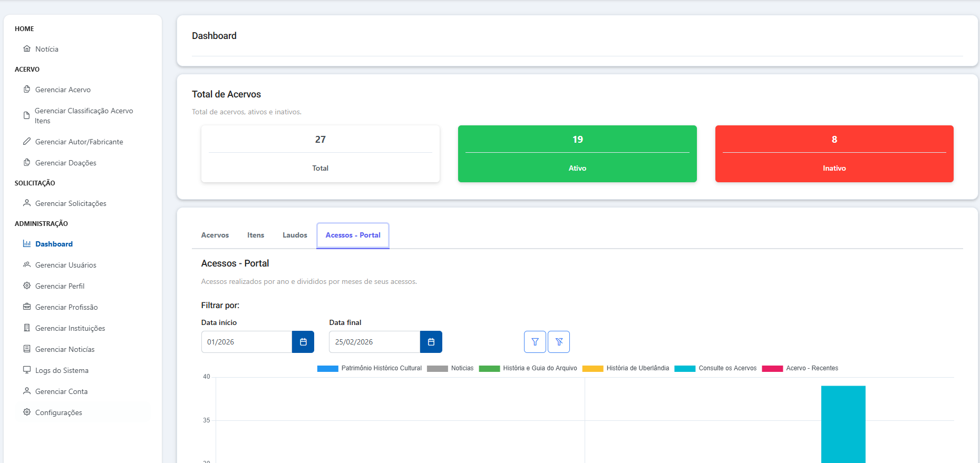Click the Notícia home icon in sidebar
The image size is (980, 463).
coord(27,49)
